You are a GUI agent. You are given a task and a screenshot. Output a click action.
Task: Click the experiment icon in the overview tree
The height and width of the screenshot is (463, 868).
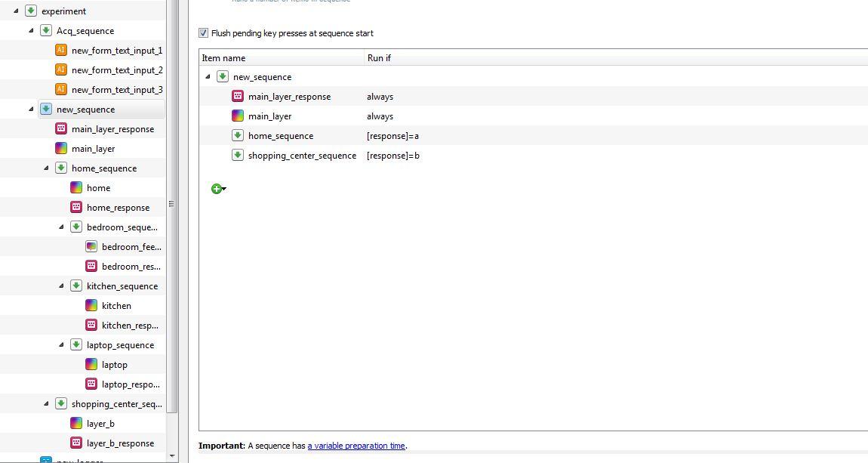31,11
